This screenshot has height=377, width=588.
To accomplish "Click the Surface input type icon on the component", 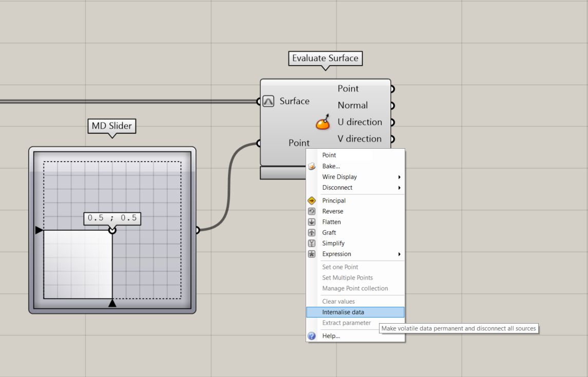I will pyautogui.click(x=268, y=102).
